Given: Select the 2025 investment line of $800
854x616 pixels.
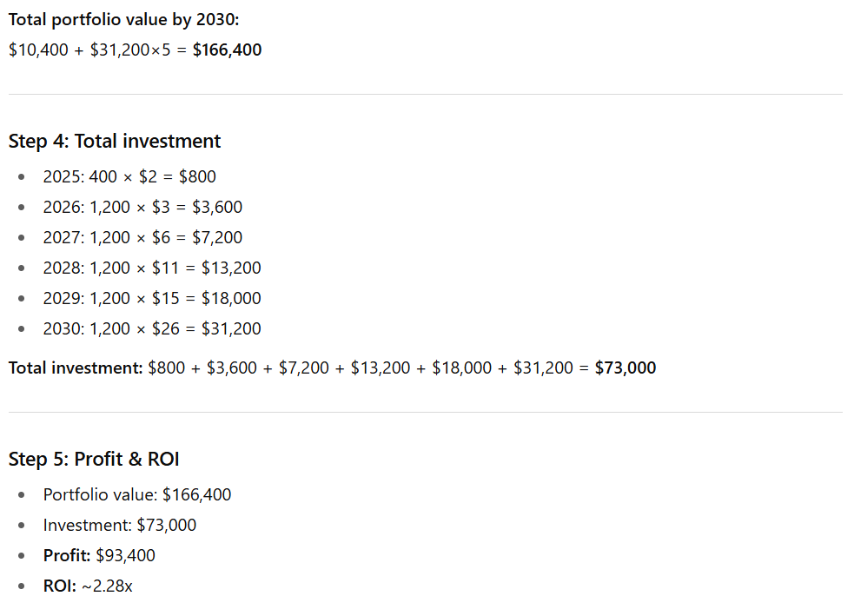Looking at the screenshot, I should 129,176.
